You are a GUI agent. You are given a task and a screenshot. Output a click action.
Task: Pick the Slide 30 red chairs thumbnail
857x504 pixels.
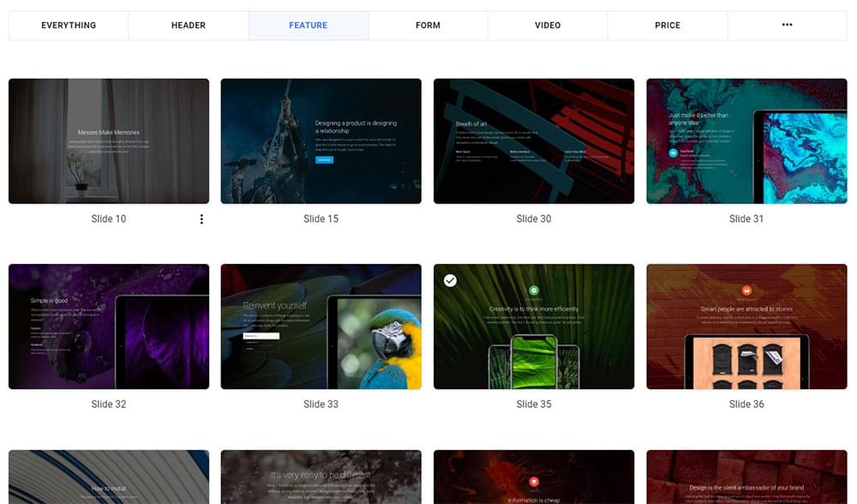coord(534,141)
